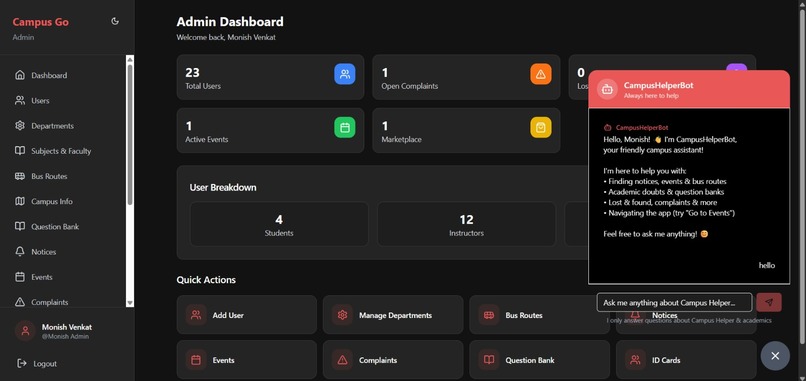Click the 'hello' chat message

pos(766,265)
